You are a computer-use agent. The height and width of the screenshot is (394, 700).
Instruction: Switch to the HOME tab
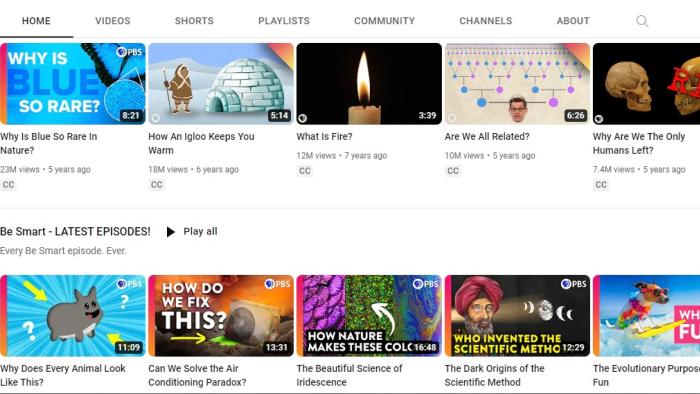coord(36,21)
